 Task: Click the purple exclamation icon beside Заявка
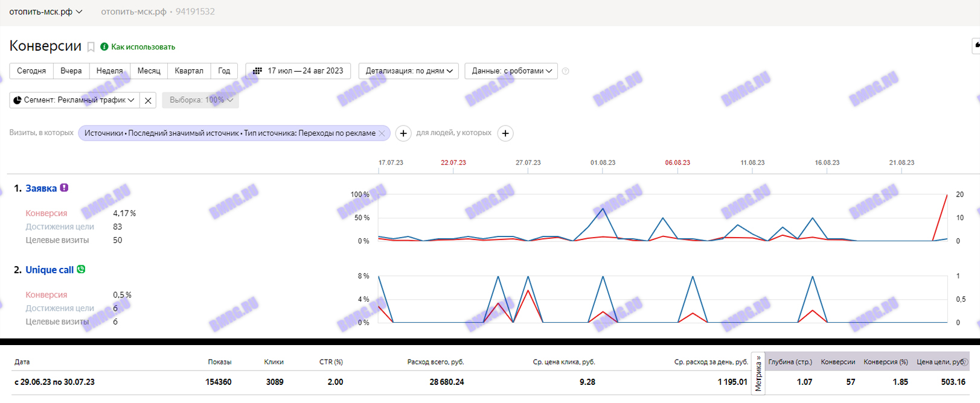pyautogui.click(x=65, y=188)
